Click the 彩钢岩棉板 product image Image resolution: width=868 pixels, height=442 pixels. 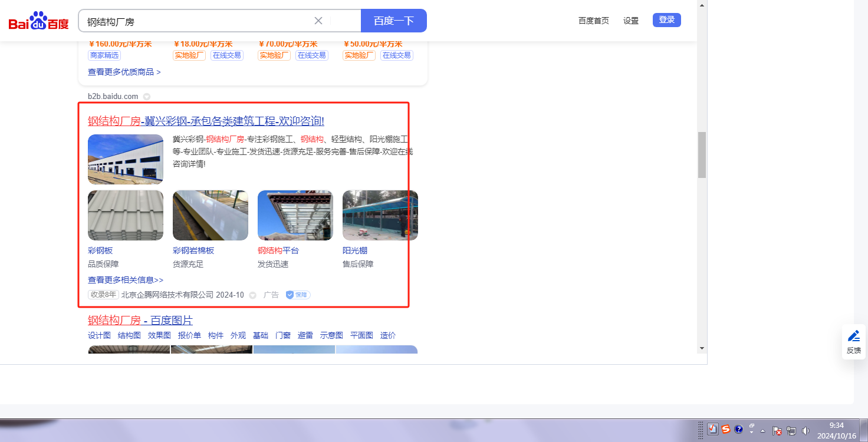211,215
